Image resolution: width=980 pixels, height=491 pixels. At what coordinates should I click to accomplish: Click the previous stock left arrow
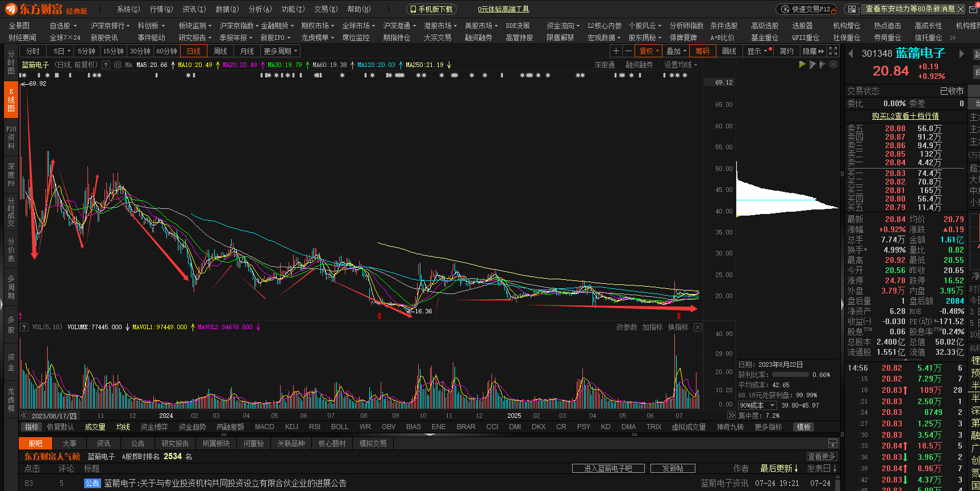[850, 54]
